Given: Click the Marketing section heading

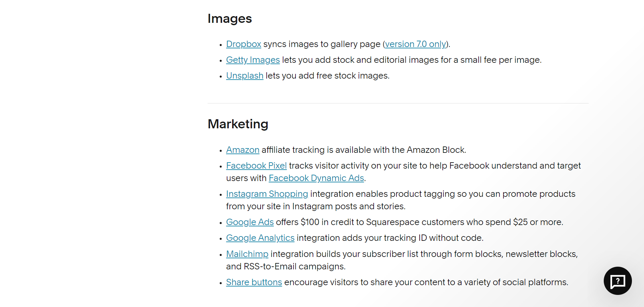Looking at the screenshot, I should click(238, 124).
